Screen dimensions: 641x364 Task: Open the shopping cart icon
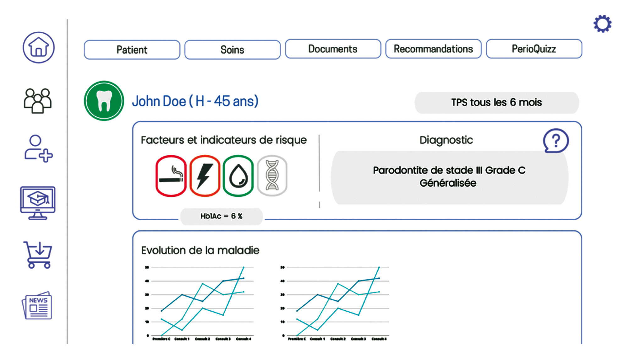(38, 254)
